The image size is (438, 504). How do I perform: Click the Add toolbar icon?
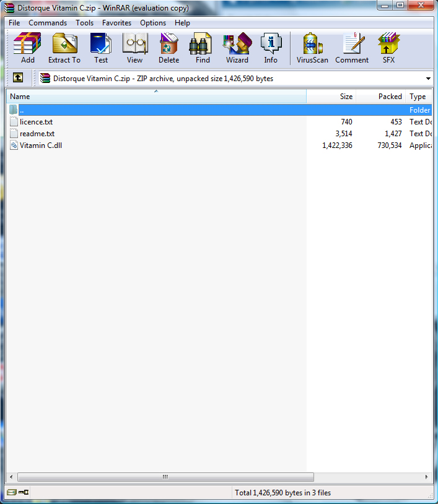(28, 48)
